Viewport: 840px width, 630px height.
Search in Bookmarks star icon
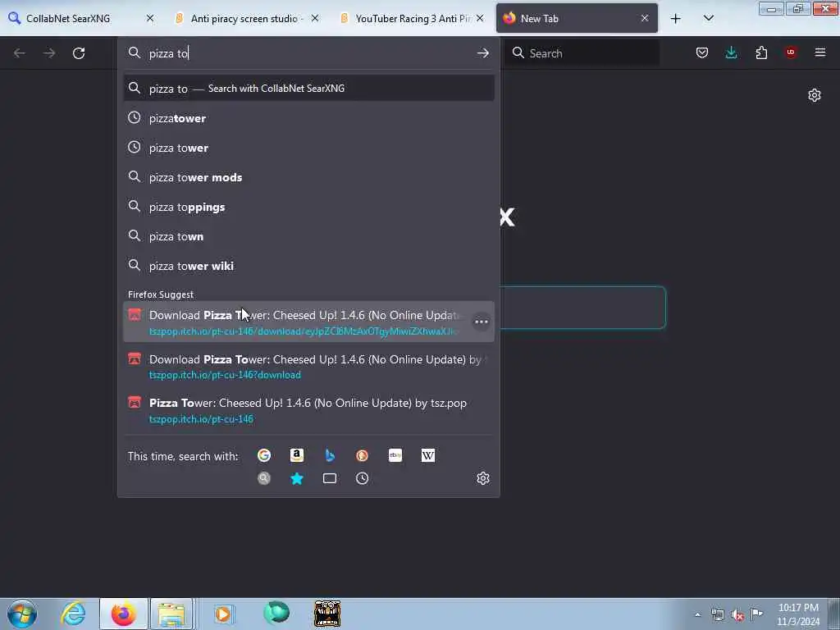point(297,478)
